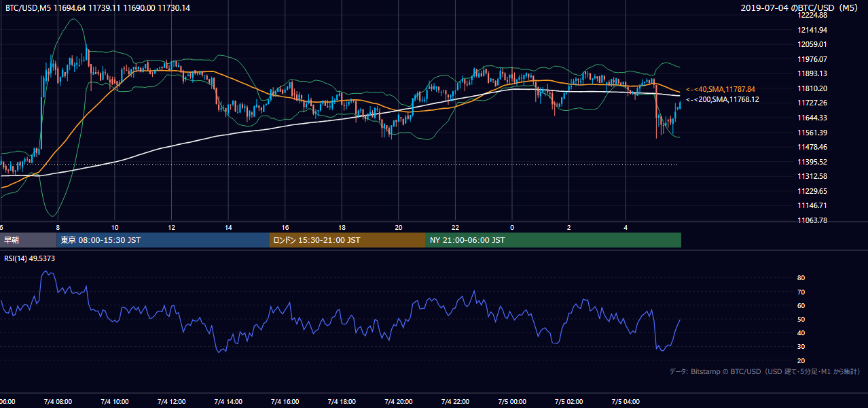Click price axis value 11395.52
Image resolution: width=868 pixels, height=408 pixels.
813,162
